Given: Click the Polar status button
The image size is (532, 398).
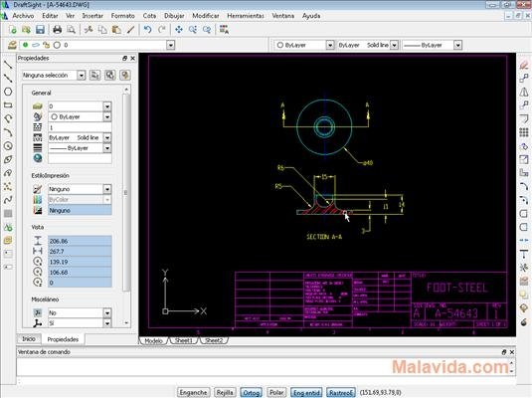Looking at the screenshot, I should 276,393.
